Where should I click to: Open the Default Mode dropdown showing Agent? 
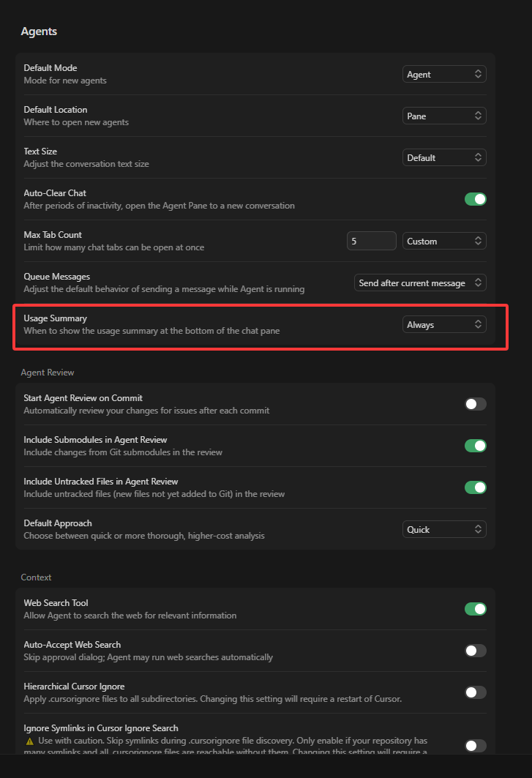444,74
